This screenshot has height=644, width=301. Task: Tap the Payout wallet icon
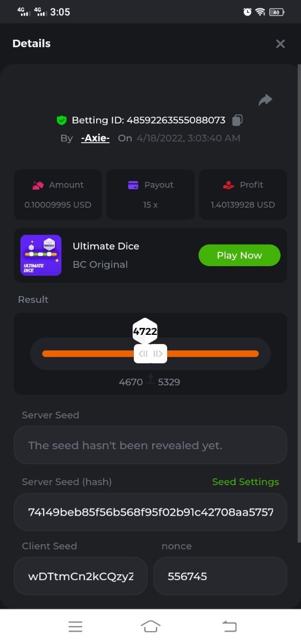(x=133, y=185)
